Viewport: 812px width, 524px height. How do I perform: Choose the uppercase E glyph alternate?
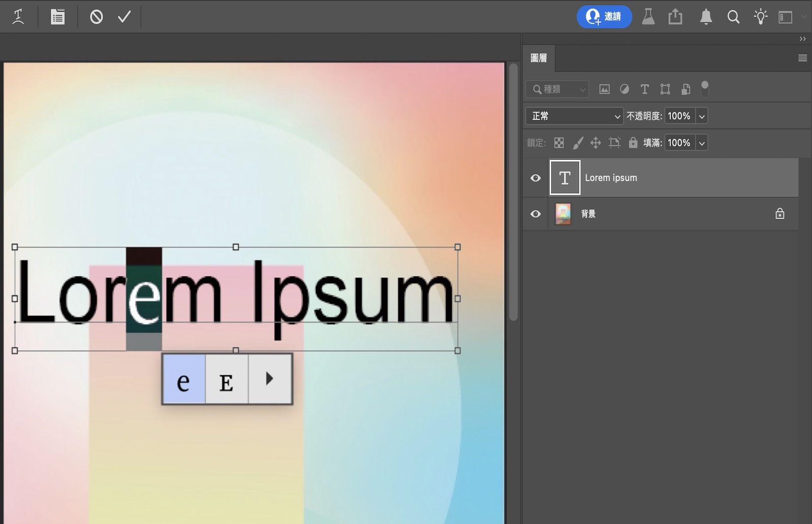point(226,379)
